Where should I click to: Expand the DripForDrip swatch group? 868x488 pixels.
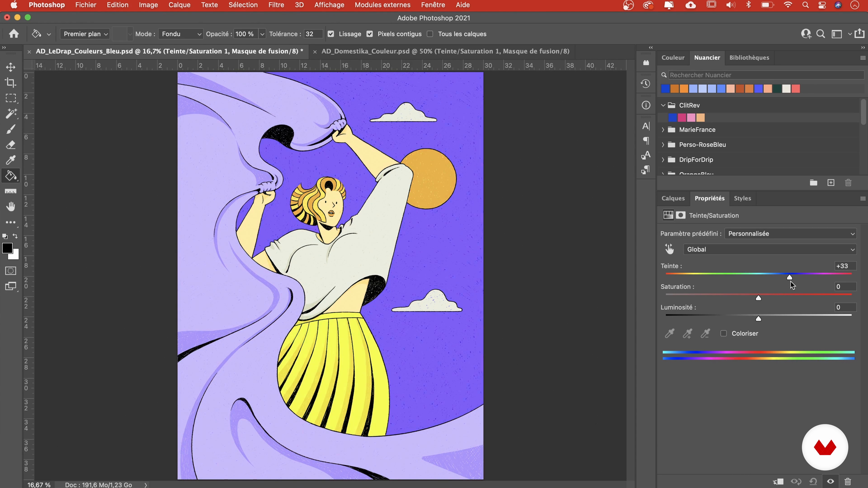(663, 160)
